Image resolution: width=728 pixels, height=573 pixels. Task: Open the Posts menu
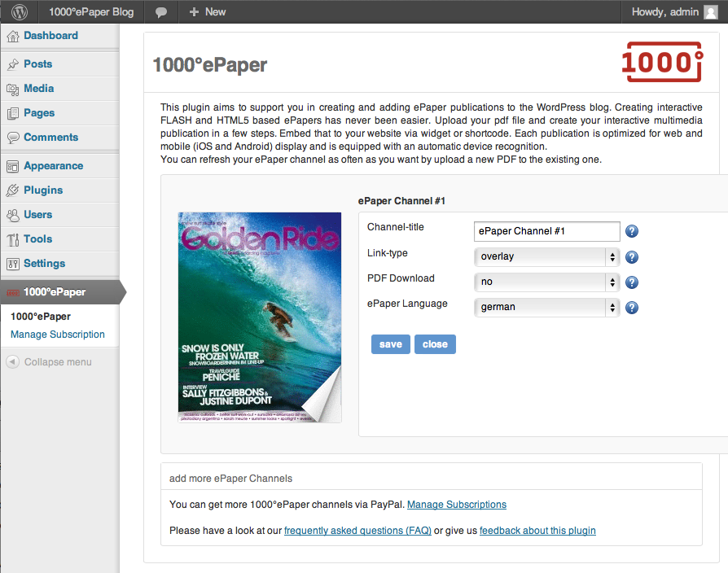pos(38,64)
